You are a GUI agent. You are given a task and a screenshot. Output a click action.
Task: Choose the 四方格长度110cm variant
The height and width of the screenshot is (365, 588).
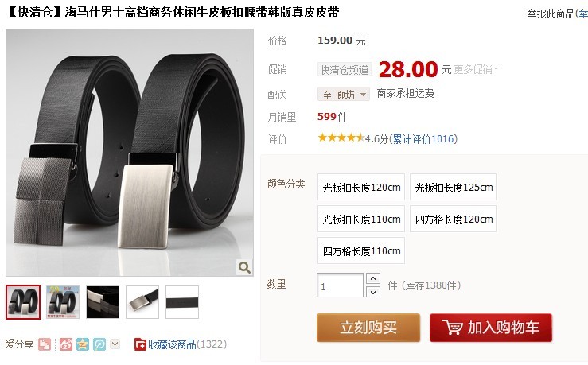tap(361, 250)
